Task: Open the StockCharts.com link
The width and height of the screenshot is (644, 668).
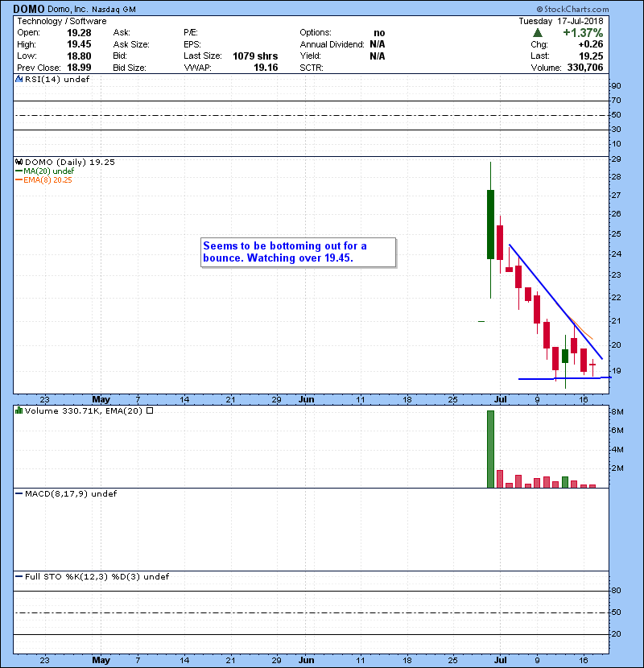Action: click(572, 9)
